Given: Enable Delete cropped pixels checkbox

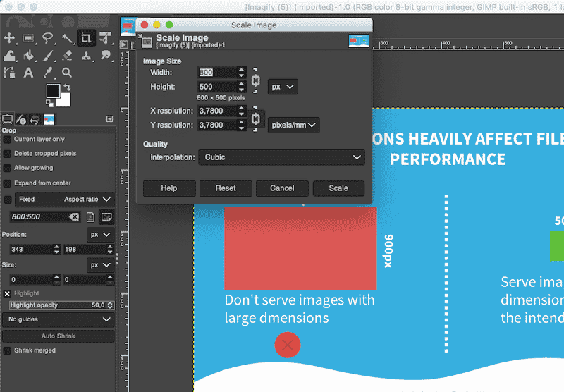Looking at the screenshot, I should pyautogui.click(x=7, y=154).
